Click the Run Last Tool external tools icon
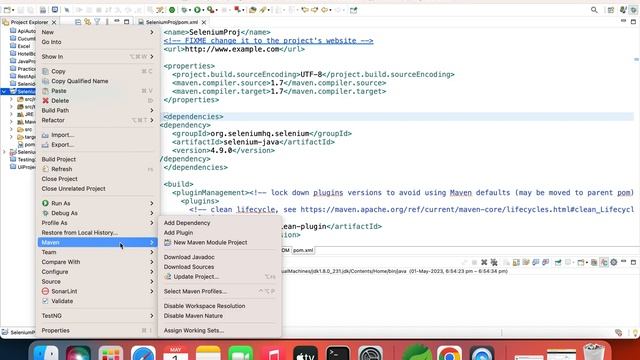640x360 pixels. tap(211, 10)
